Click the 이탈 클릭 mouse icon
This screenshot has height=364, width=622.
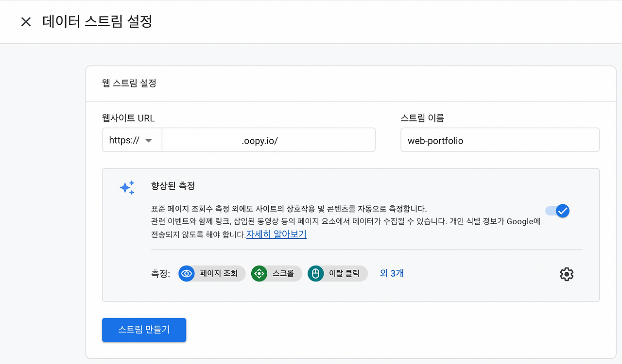pos(315,273)
